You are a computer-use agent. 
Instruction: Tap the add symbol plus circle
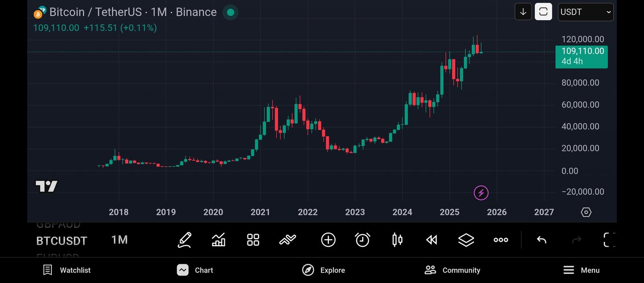329,240
